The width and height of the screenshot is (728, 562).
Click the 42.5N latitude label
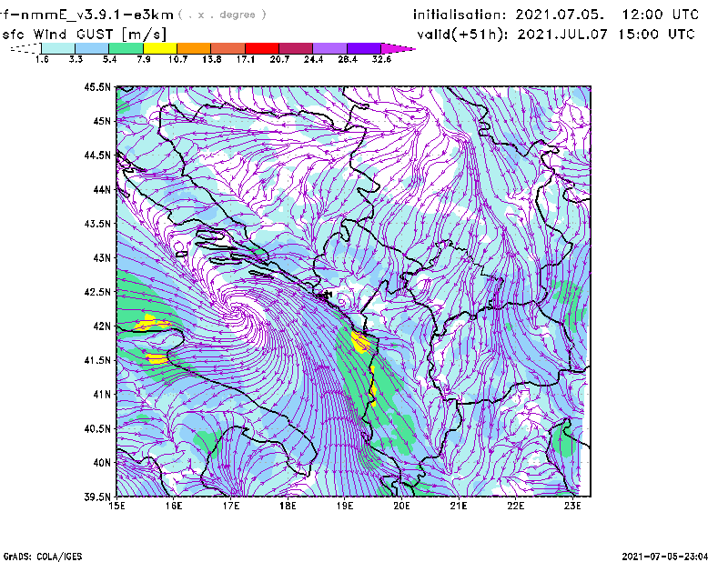(x=97, y=292)
